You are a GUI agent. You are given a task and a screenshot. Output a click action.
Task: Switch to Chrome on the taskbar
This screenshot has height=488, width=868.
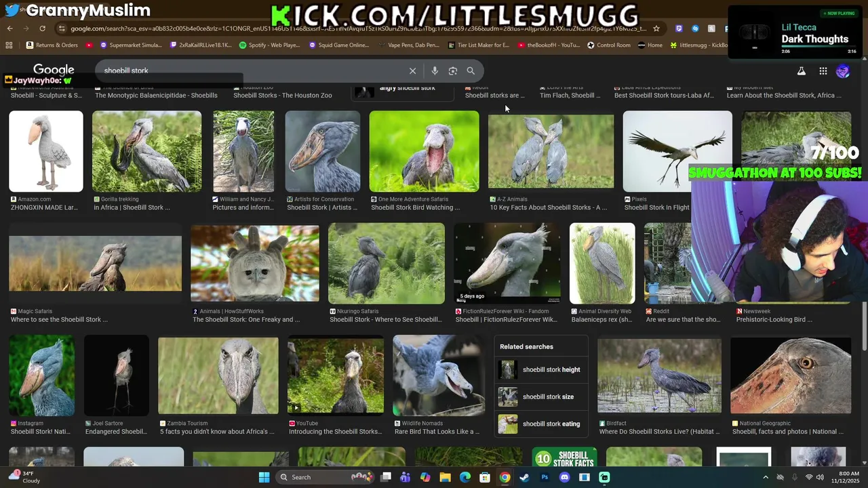click(505, 477)
